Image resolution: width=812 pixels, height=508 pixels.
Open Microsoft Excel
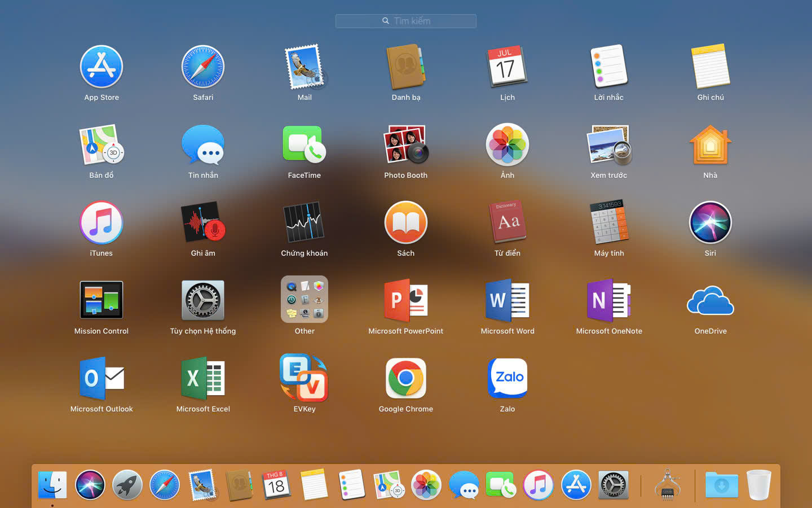tap(203, 378)
